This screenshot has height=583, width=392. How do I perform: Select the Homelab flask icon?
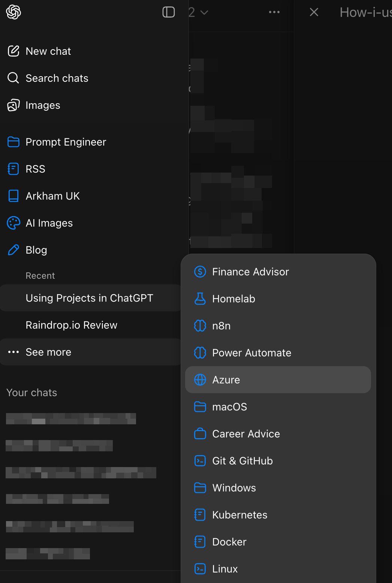[x=200, y=299]
